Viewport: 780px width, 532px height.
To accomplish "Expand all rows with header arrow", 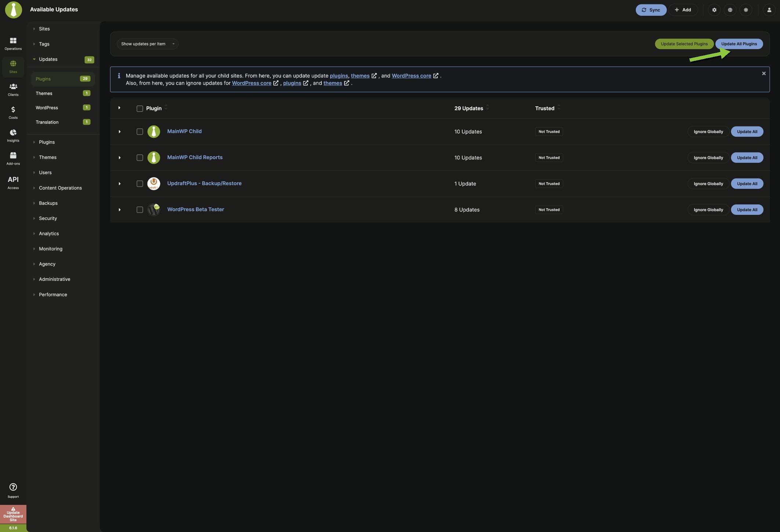I will (119, 108).
